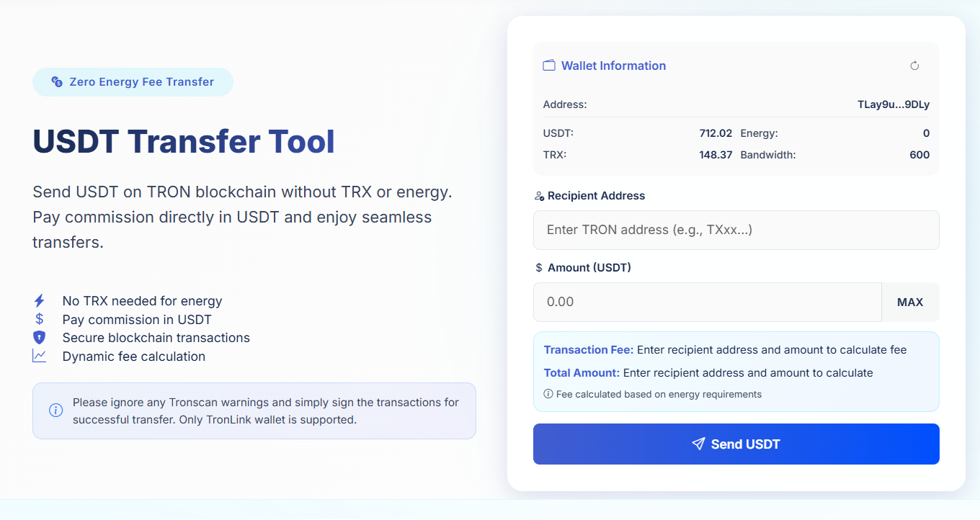Image resolution: width=980 pixels, height=520 pixels.
Task: Focus the Amount (USDT) input field
Action: coord(706,302)
